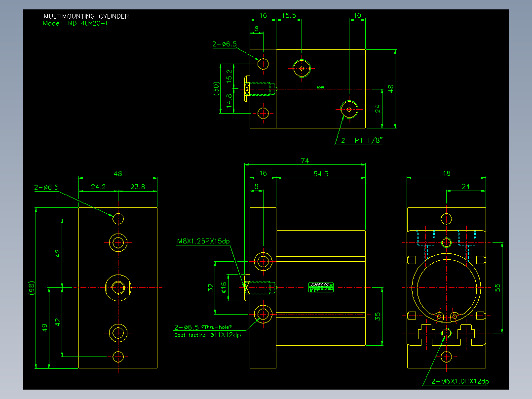This screenshot has width=532, height=399.
Task: Select the 54.5 dimension value
Action: pos(321,174)
